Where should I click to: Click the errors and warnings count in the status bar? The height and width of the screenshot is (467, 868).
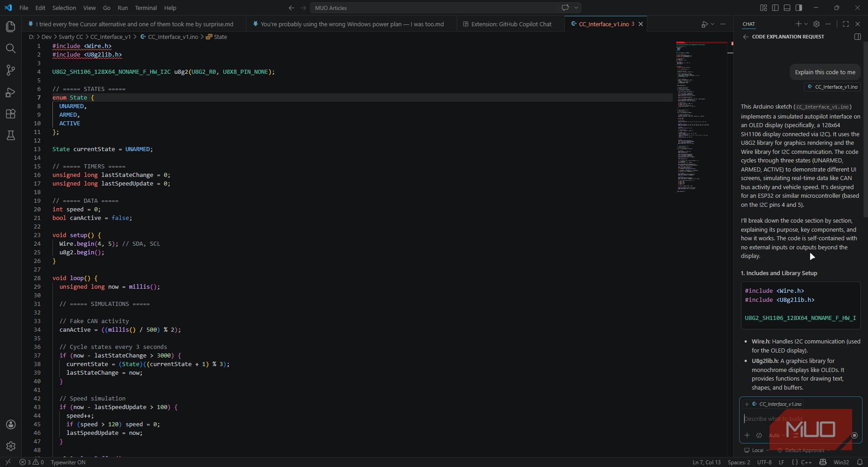pos(32,462)
